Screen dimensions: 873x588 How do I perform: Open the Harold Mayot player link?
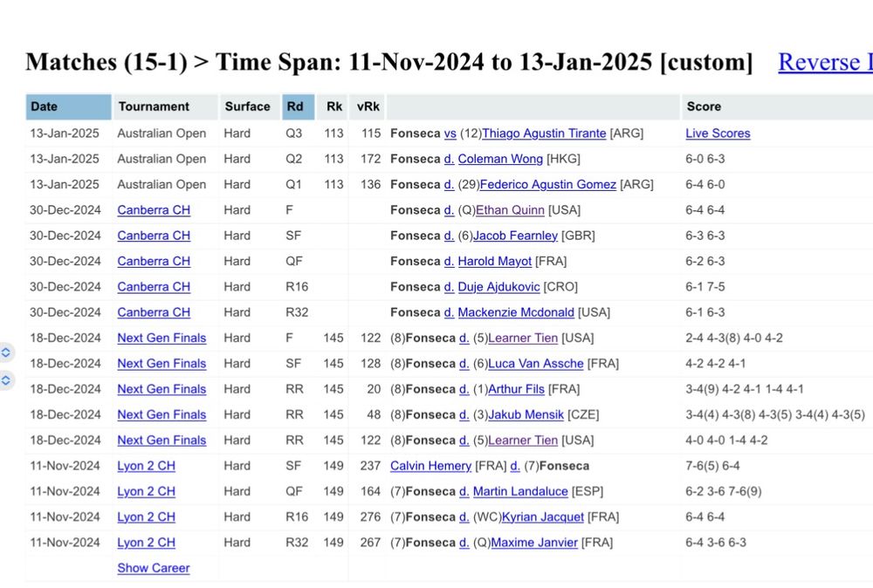pos(494,262)
